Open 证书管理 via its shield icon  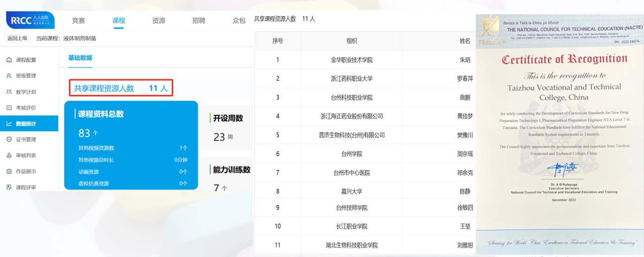(x=9, y=139)
